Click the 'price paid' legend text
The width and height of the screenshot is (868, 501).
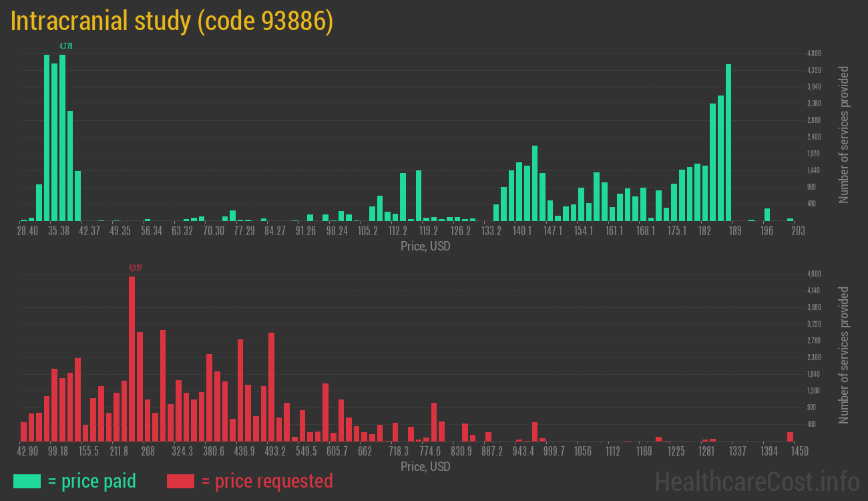coord(92,481)
